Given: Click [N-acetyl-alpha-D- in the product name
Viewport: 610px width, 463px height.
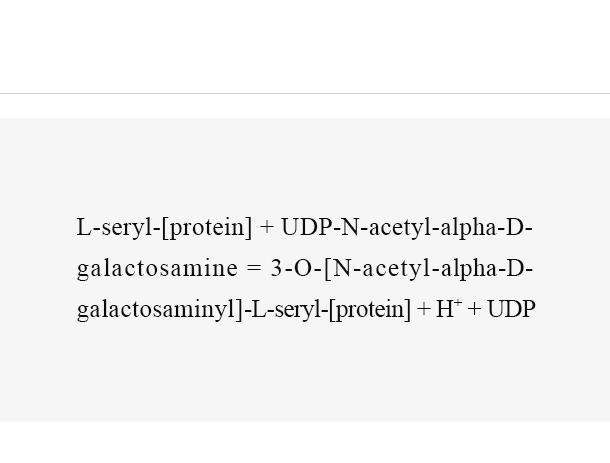Looking at the screenshot, I should (428, 269).
